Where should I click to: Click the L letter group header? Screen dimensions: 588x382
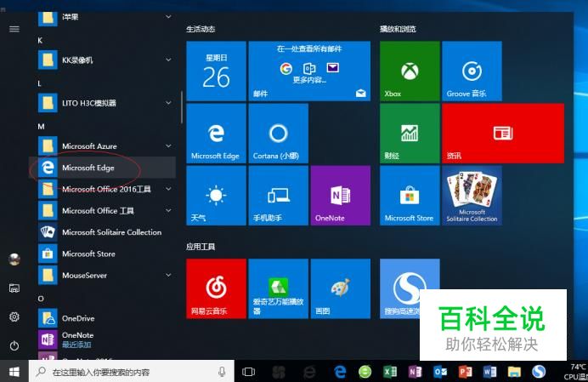point(39,83)
